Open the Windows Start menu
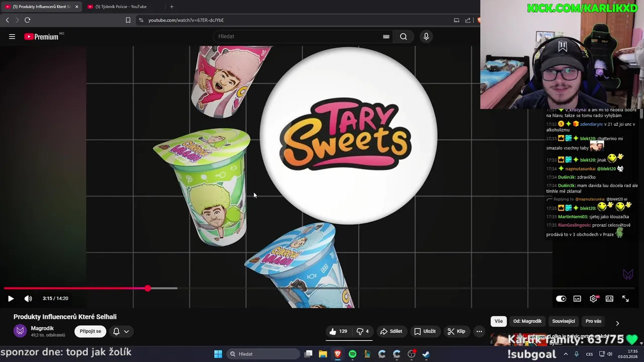The height and width of the screenshot is (362, 644). pyautogui.click(x=218, y=354)
